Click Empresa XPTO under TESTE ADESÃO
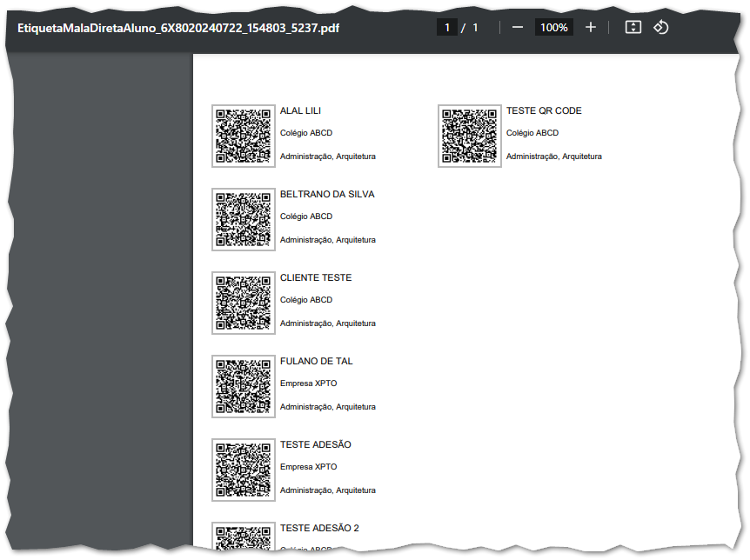 (309, 467)
